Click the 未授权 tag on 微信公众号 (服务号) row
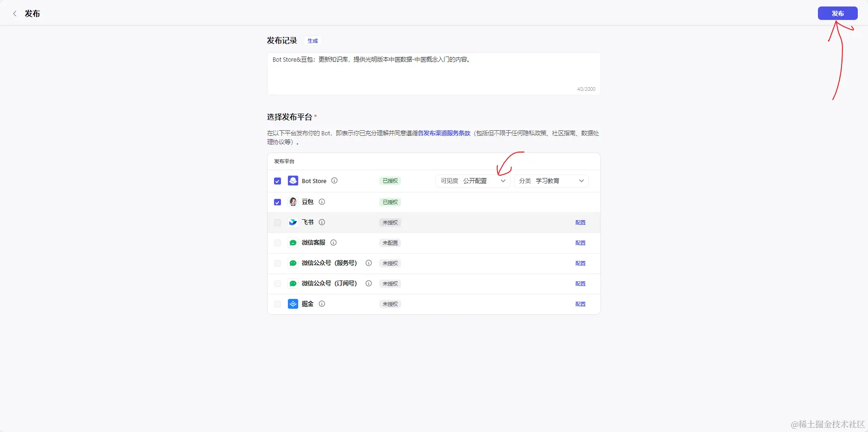 (x=390, y=263)
